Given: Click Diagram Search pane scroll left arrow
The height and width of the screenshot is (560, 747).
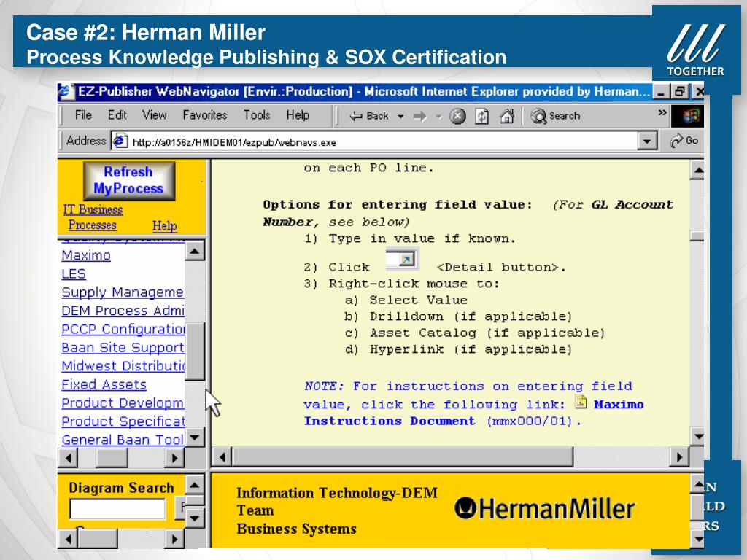Looking at the screenshot, I should pyautogui.click(x=69, y=539).
